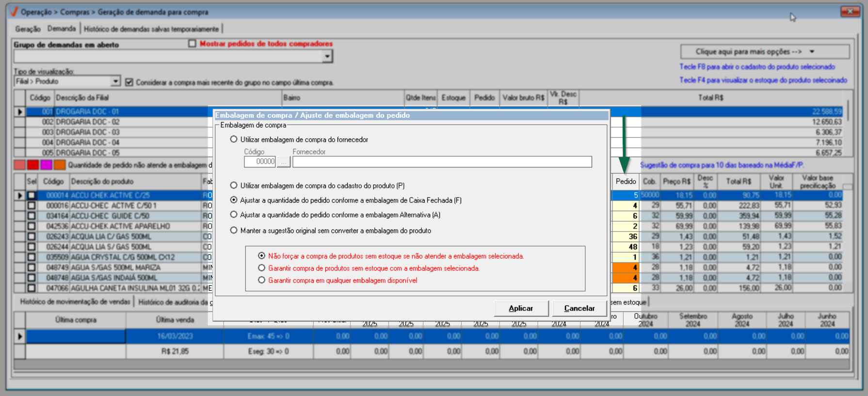Click the F8 product registration hint link
868x396 pixels.
757,66
